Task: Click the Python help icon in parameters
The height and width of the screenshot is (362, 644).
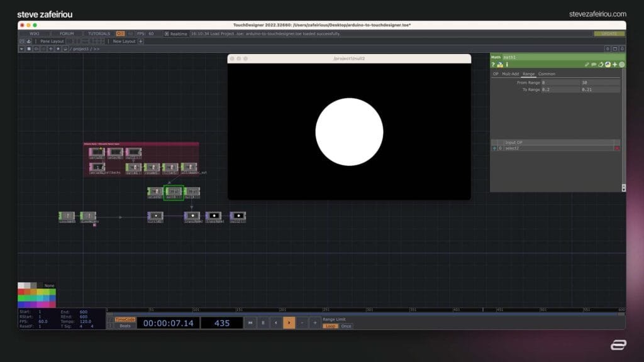Action: coord(500,65)
